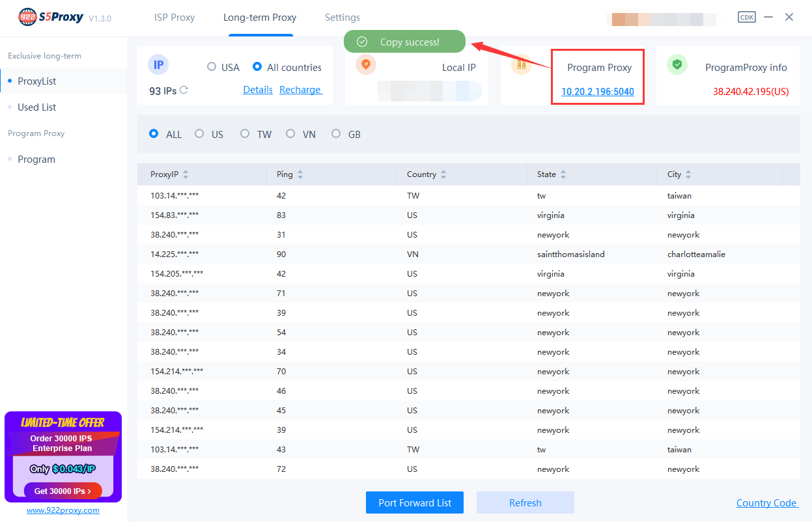Filter proxy list by TW
812x522 pixels.
coord(245,133)
